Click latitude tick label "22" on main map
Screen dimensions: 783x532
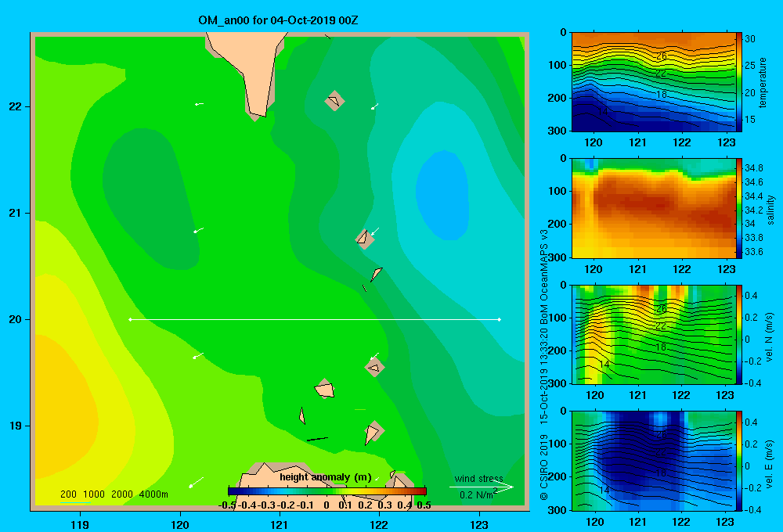click(x=16, y=107)
